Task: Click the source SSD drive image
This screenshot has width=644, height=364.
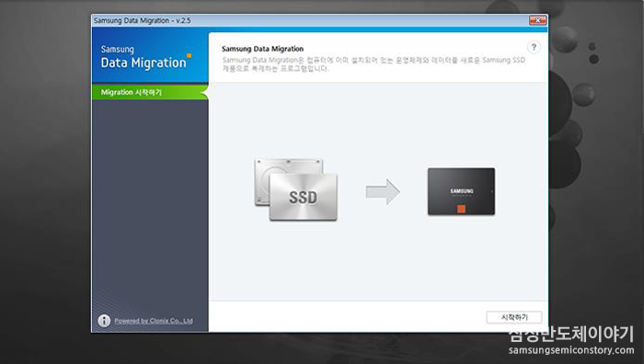Action: tap(295, 189)
